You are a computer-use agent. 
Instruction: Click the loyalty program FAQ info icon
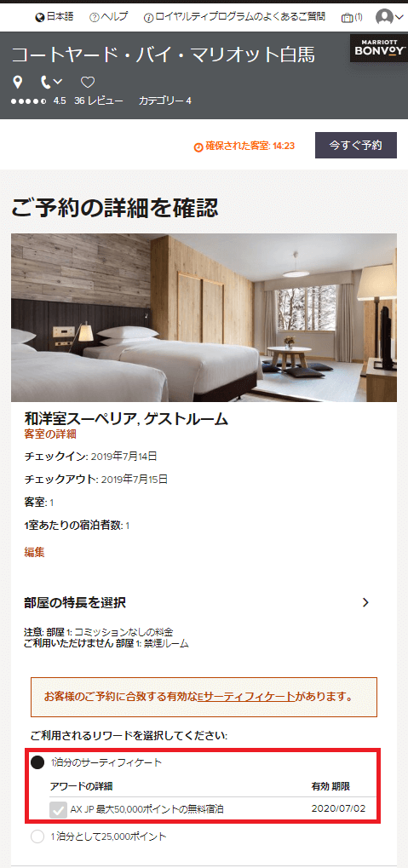pyautogui.click(x=148, y=18)
